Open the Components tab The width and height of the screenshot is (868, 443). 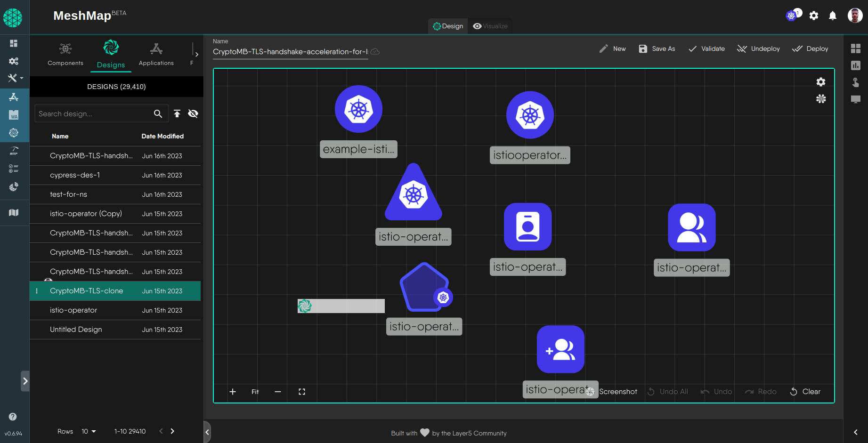point(65,54)
